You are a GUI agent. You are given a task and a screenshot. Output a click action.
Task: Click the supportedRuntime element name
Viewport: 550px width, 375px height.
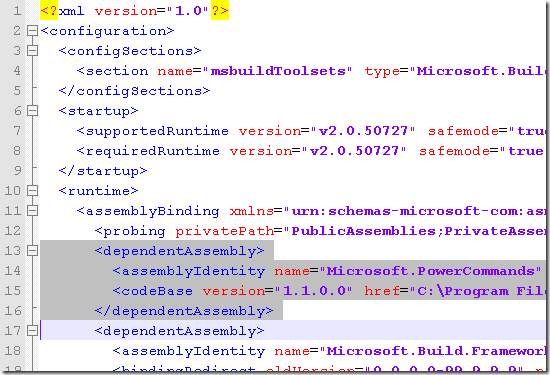(157, 131)
